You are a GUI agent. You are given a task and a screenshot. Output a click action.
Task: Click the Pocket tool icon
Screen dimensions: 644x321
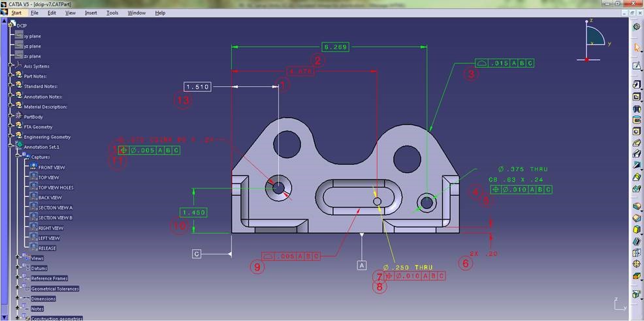[637, 97]
